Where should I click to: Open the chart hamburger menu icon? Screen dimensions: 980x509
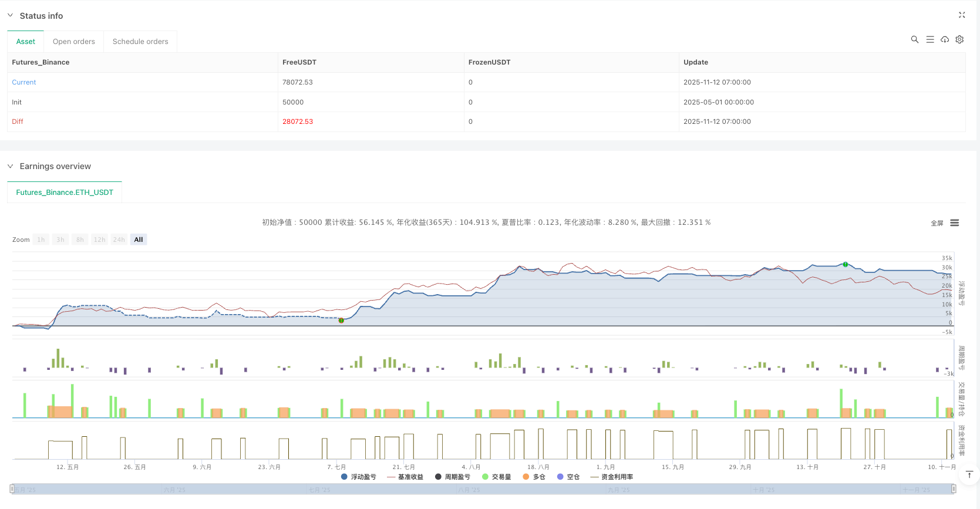[x=954, y=223]
